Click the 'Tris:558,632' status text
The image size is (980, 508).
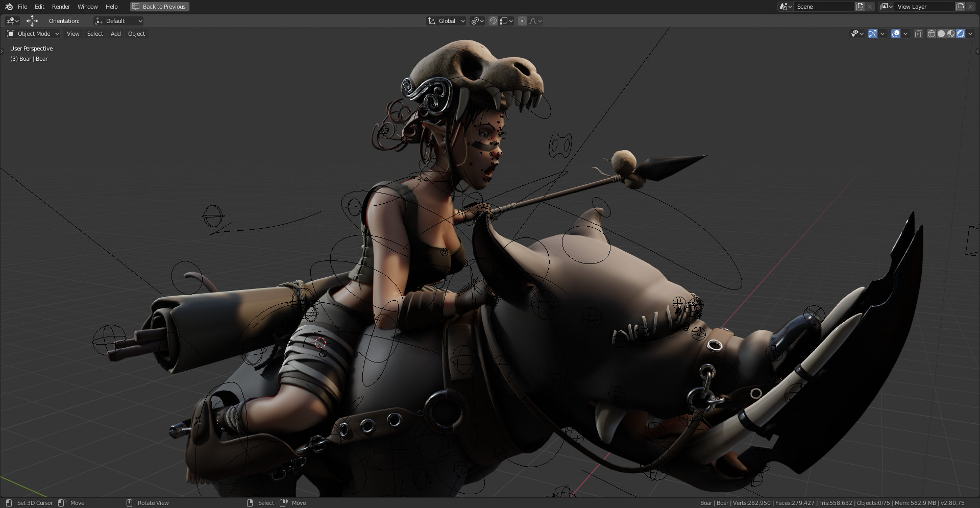[836, 503]
